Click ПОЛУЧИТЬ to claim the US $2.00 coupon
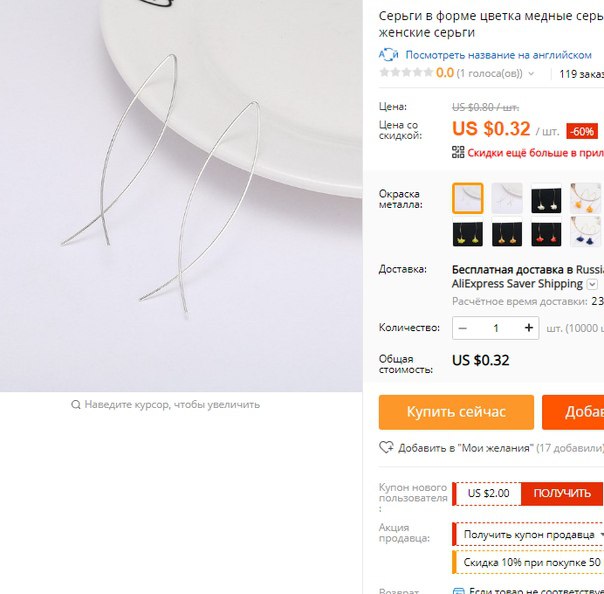This screenshot has height=594, width=604. click(562, 493)
